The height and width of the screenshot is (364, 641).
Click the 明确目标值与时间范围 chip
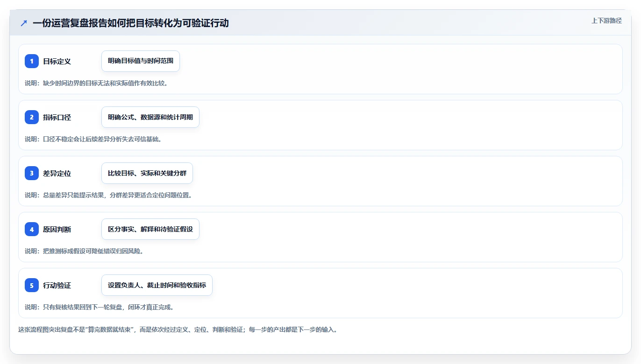click(x=141, y=61)
